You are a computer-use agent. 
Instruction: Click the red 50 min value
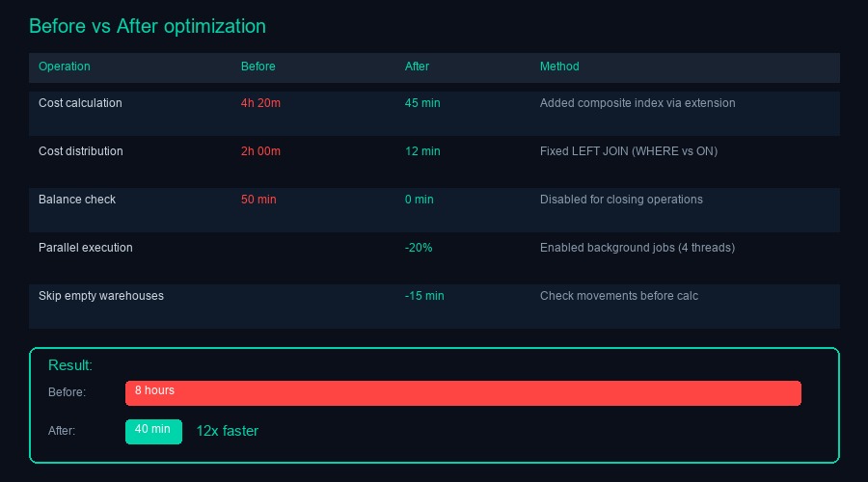coord(258,200)
